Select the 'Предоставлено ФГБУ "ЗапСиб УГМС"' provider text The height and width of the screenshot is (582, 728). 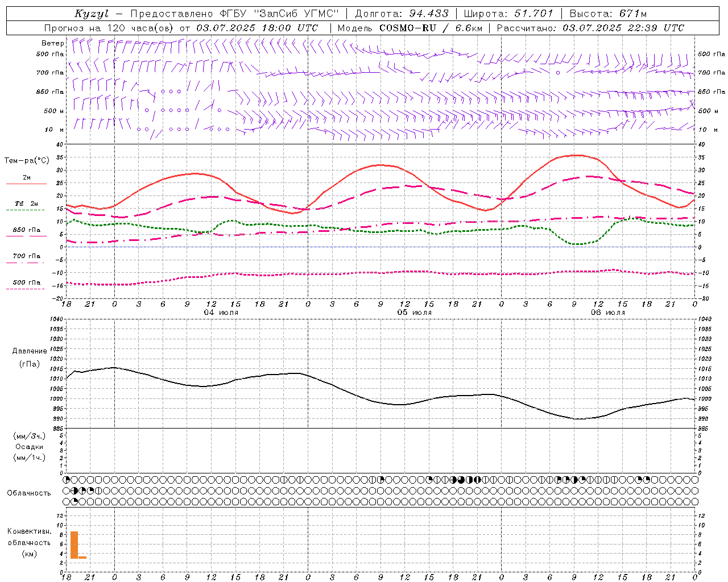(235, 14)
